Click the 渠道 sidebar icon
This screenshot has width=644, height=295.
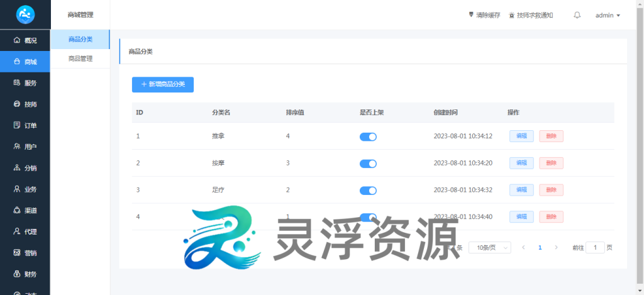[17, 210]
